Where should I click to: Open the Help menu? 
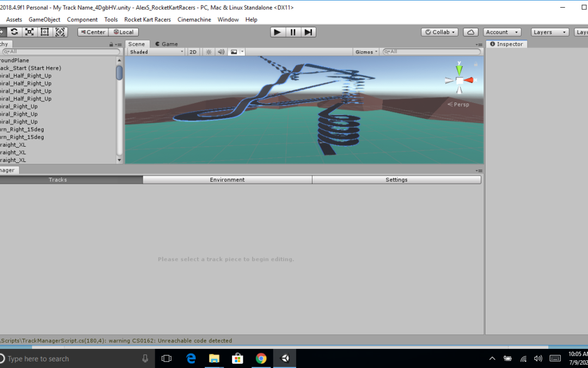(x=251, y=20)
